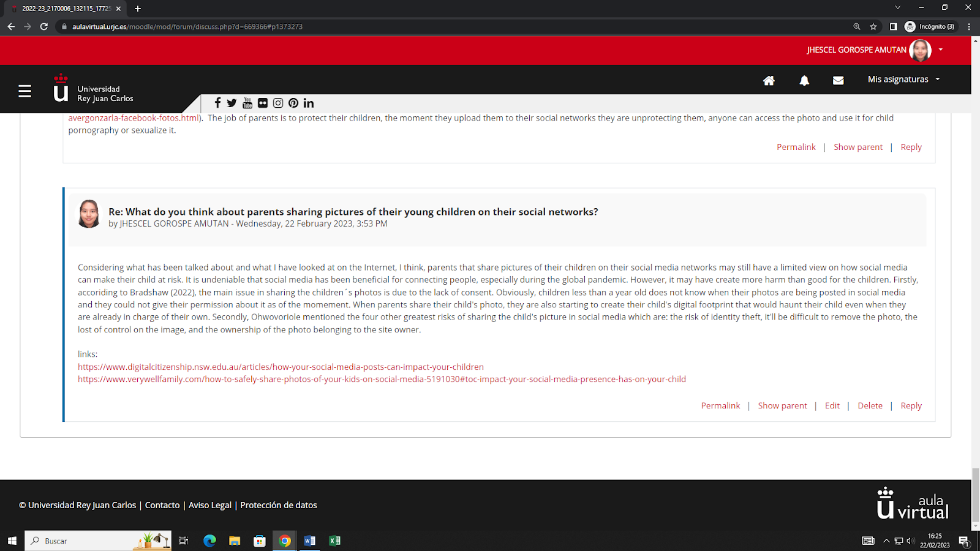
Task: Open Task View in the taskbar
Action: click(x=184, y=541)
